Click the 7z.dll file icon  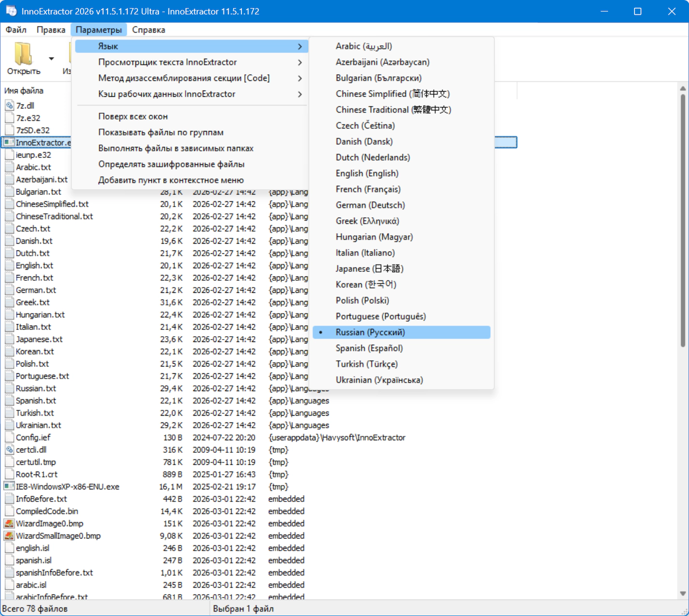9,105
